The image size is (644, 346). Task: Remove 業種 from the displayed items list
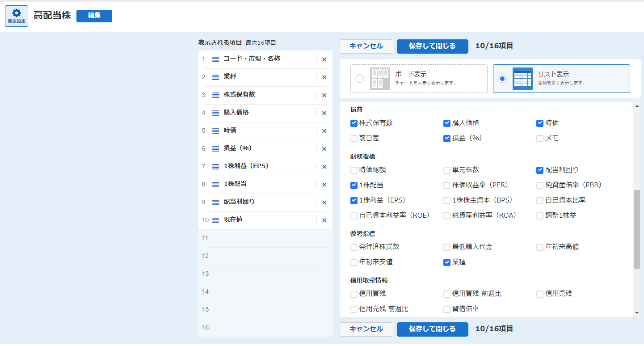click(324, 77)
